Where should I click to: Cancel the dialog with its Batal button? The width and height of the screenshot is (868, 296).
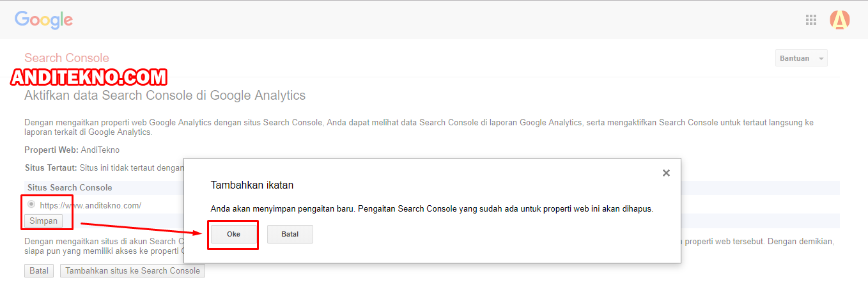point(290,234)
